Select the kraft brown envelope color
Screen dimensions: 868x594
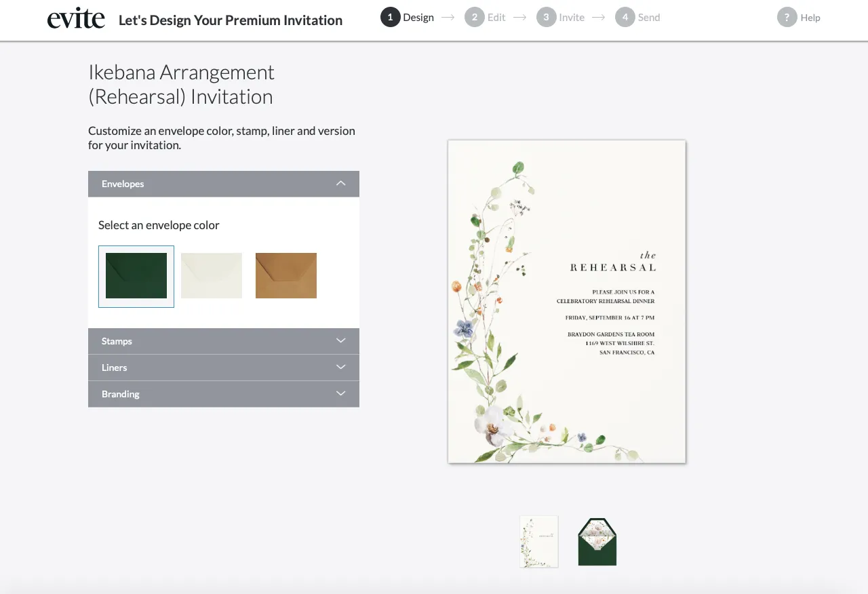point(286,276)
